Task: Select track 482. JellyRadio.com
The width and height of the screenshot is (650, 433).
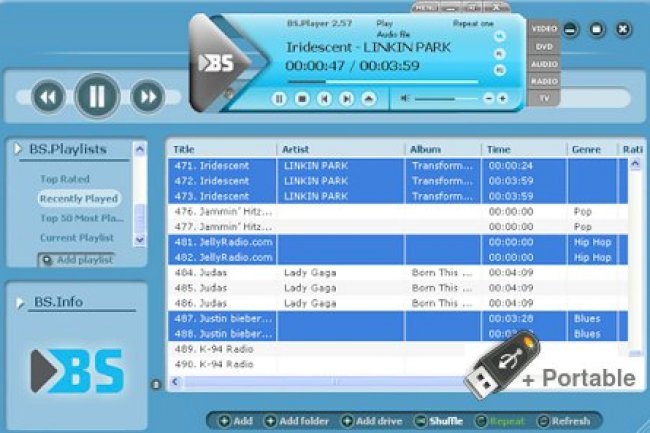Action: click(398, 258)
